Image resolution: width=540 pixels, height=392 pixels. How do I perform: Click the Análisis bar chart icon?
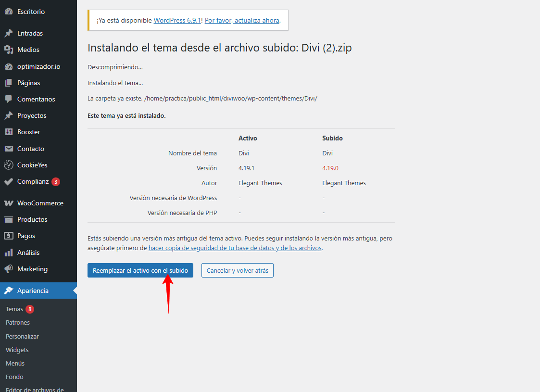tap(9, 253)
